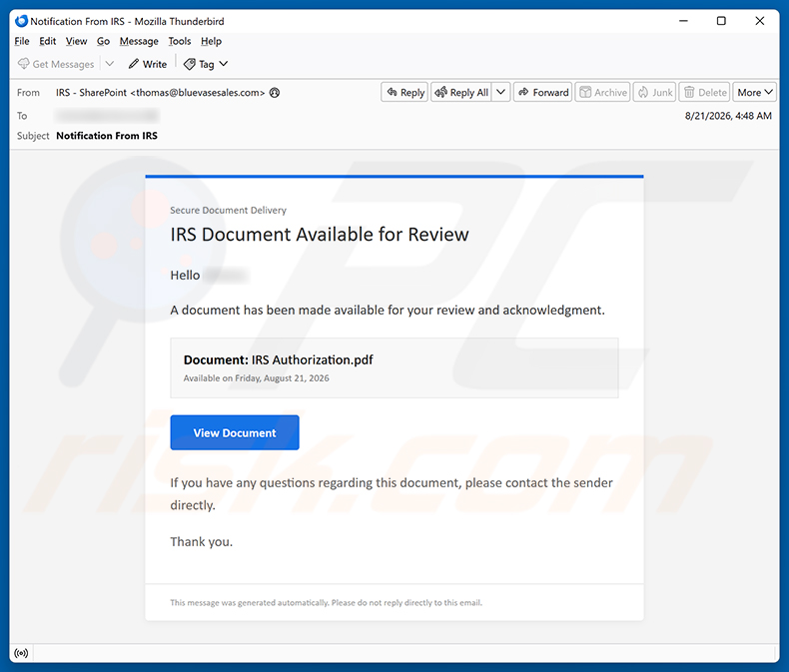Click Reply All button
The height and width of the screenshot is (672, 789).
pos(461,92)
